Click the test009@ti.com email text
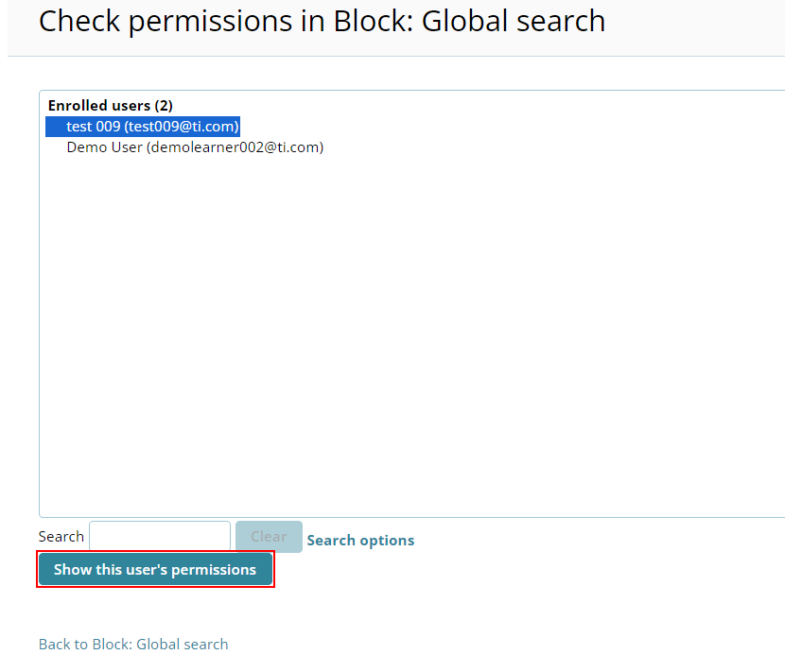The width and height of the screenshot is (785, 672). click(182, 127)
